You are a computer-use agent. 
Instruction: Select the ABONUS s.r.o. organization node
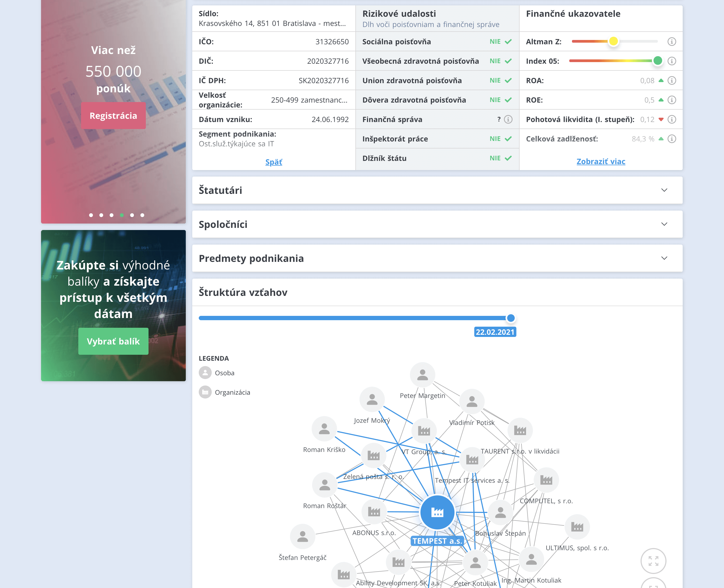(374, 511)
